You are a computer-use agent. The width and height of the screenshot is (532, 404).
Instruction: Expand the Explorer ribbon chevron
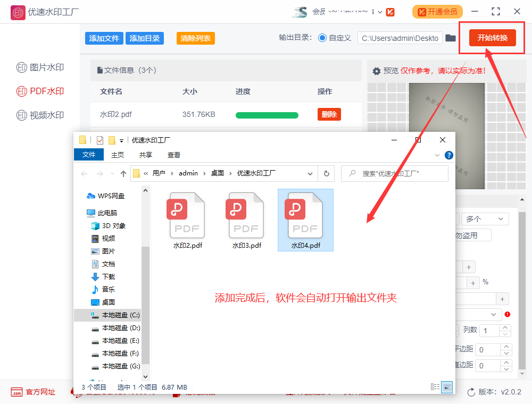pos(437,155)
